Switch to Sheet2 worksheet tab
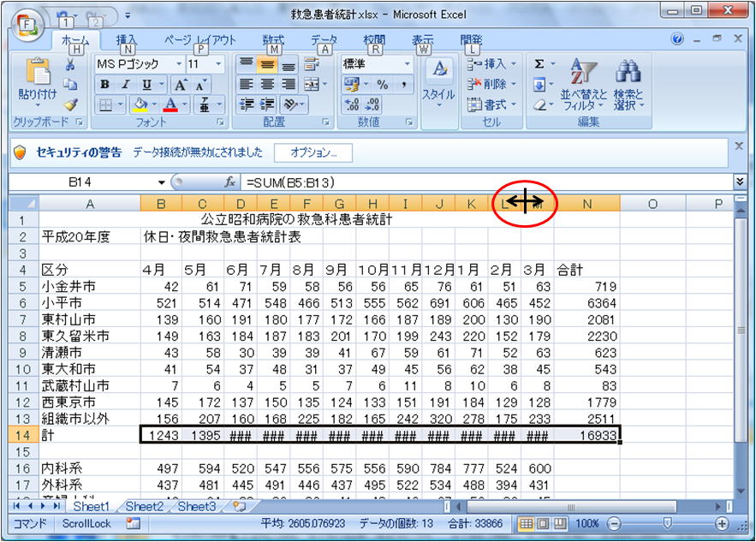The image size is (756, 542). [x=144, y=506]
